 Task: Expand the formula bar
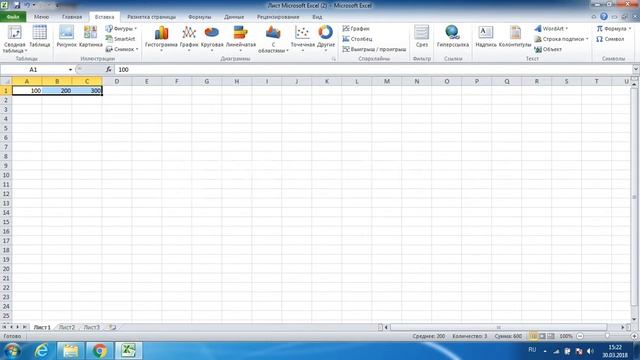pos(636,69)
